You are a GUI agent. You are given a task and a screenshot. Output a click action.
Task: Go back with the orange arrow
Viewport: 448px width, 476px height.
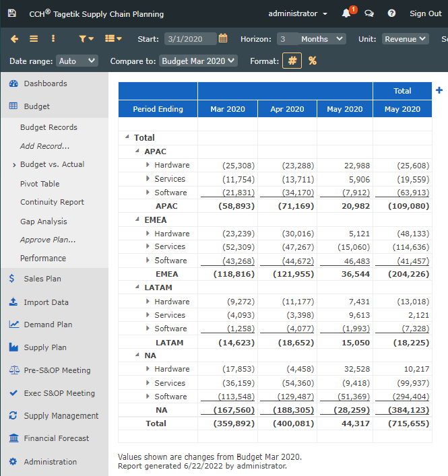point(14,39)
